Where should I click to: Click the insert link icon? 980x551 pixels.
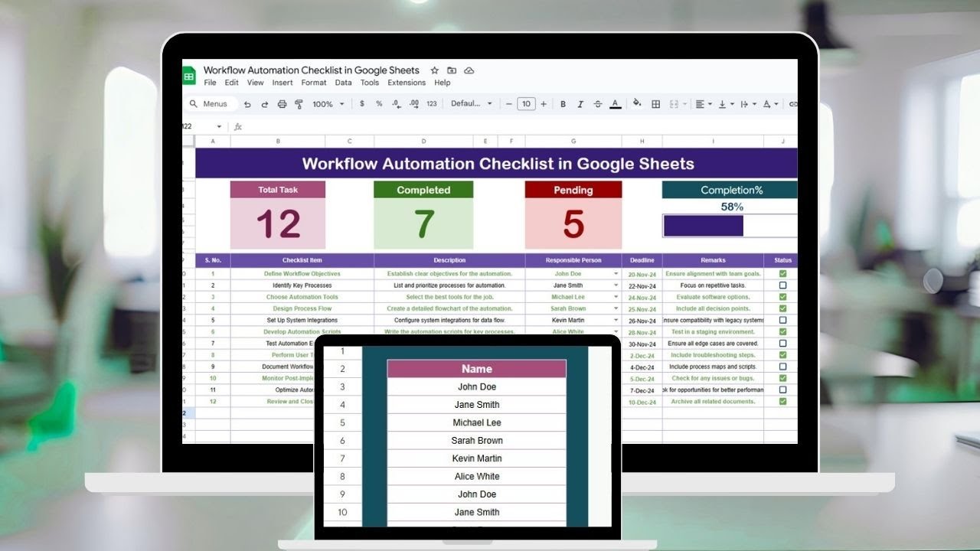coord(792,104)
